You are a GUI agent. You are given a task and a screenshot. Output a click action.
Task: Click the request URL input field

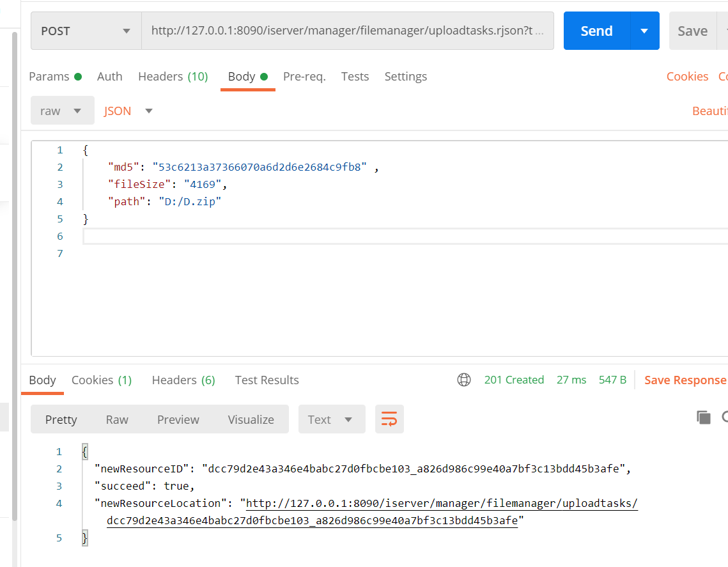[x=347, y=31]
